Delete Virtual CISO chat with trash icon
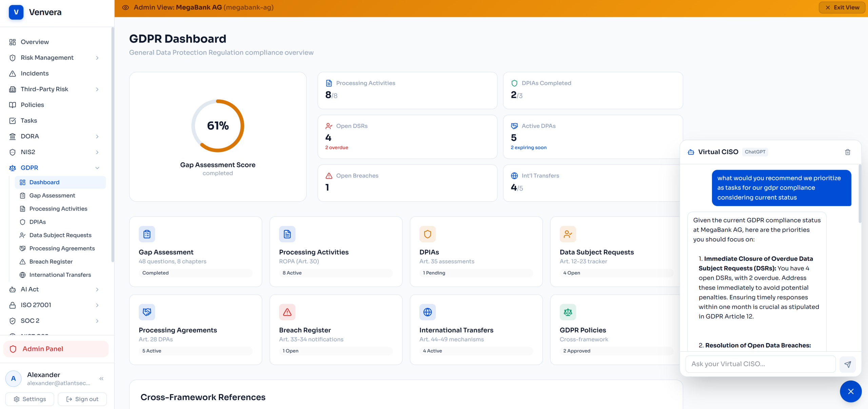 [847, 152]
